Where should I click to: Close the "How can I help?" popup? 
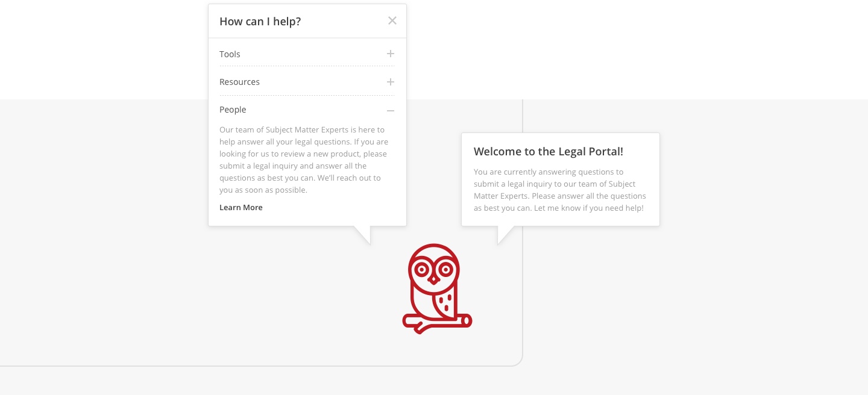pyautogui.click(x=392, y=21)
